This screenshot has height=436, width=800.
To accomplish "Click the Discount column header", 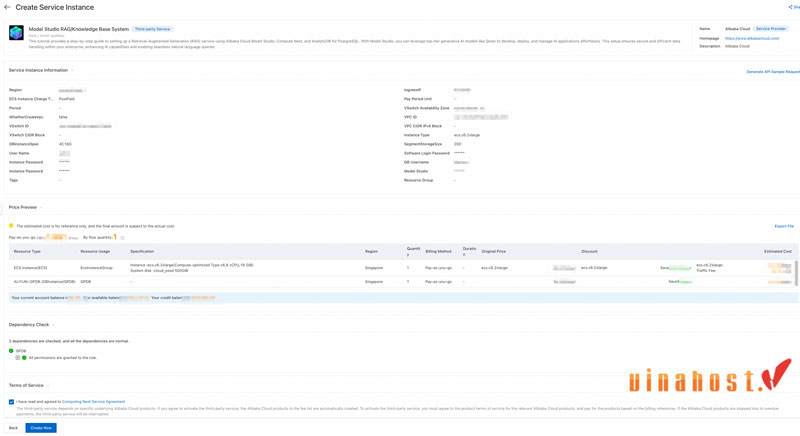I will click(x=589, y=251).
